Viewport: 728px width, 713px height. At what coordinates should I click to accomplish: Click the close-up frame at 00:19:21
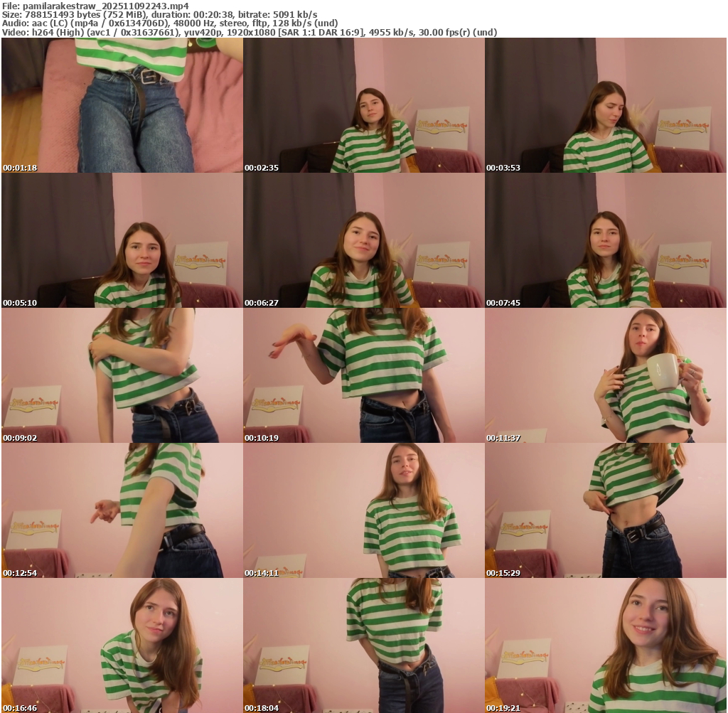pos(605,645)
